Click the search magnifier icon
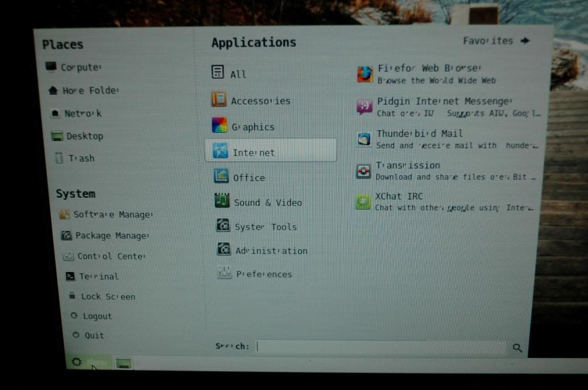The height and width of the screenshot is (390, 588). [517, 348]
